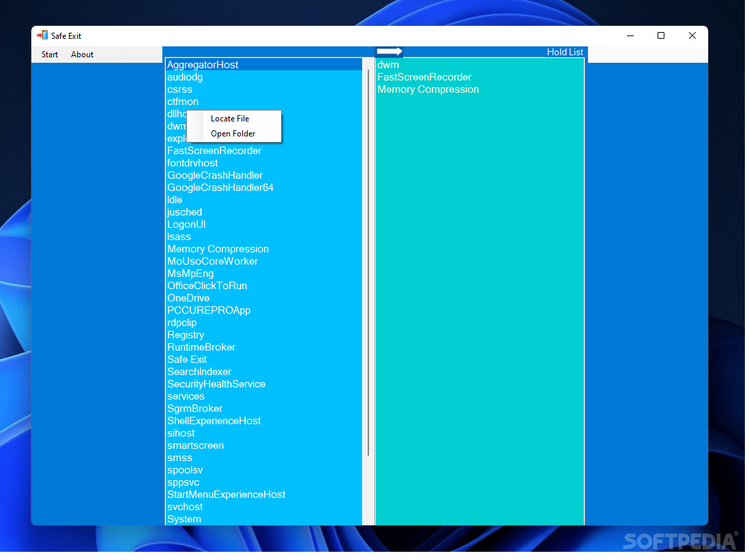Select FastScreenRecorder in the Hold List
The height and width of the screenshot is (560, 749).
click(482, 77)
